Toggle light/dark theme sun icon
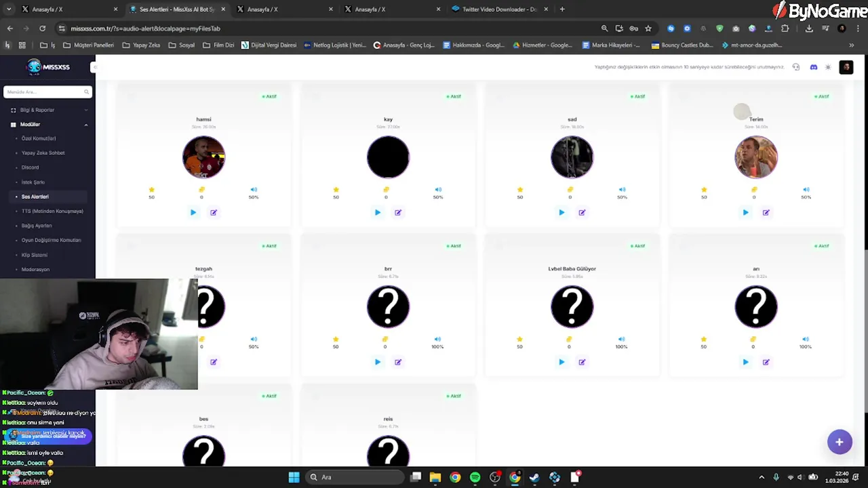The image size is (868, 488). [x=828, y=67]
